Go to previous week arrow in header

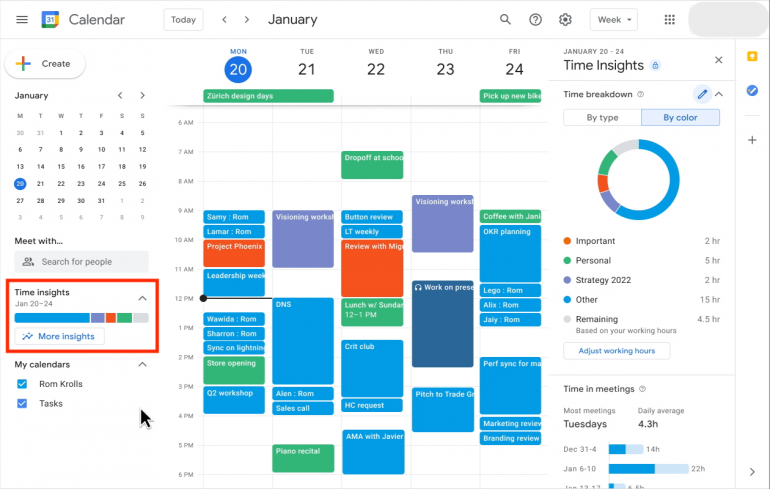tap(224, 20)
